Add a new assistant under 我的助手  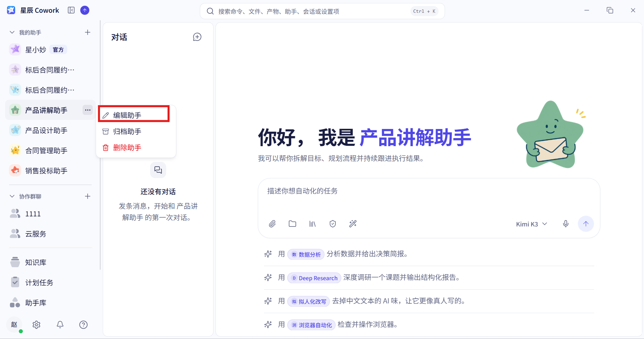(88, 32)
